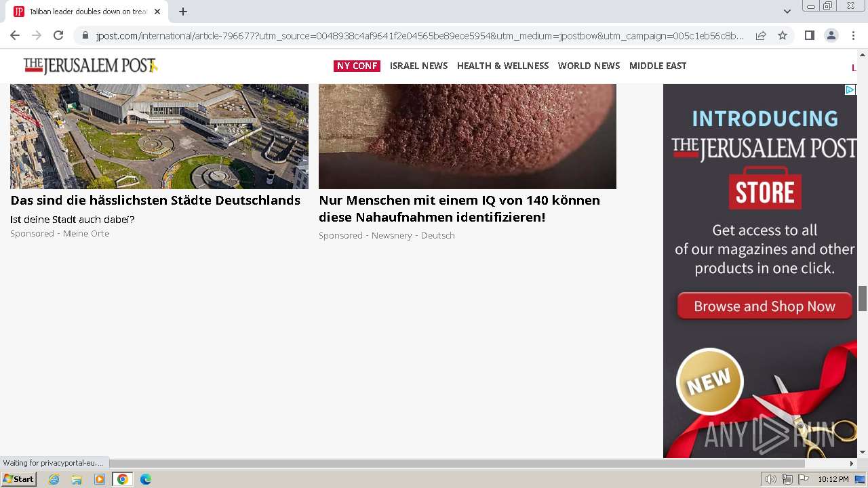Click the browser forward arrow
Screen dimensions: 868x488
coord(37,35)
